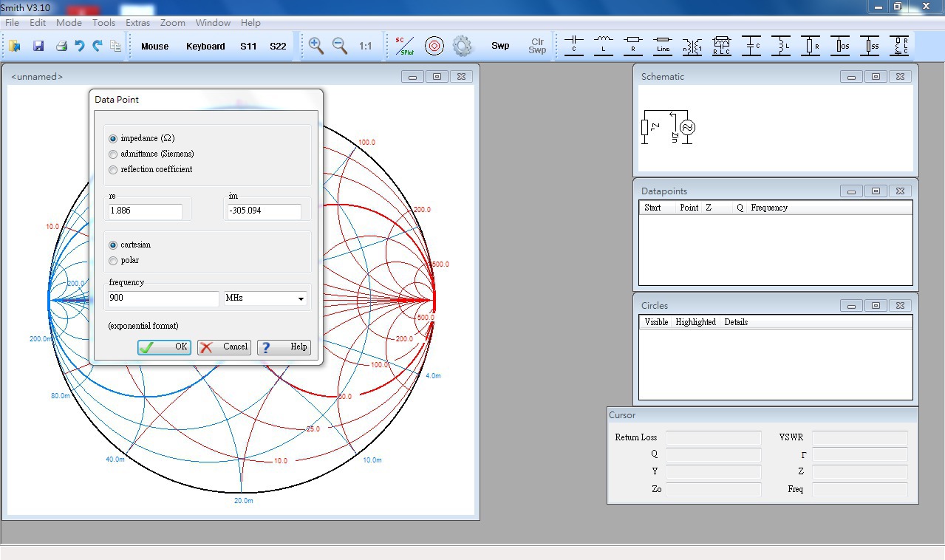Confirm data point with OK button
This screenshot has height=560, width=945.
(164, 347)
